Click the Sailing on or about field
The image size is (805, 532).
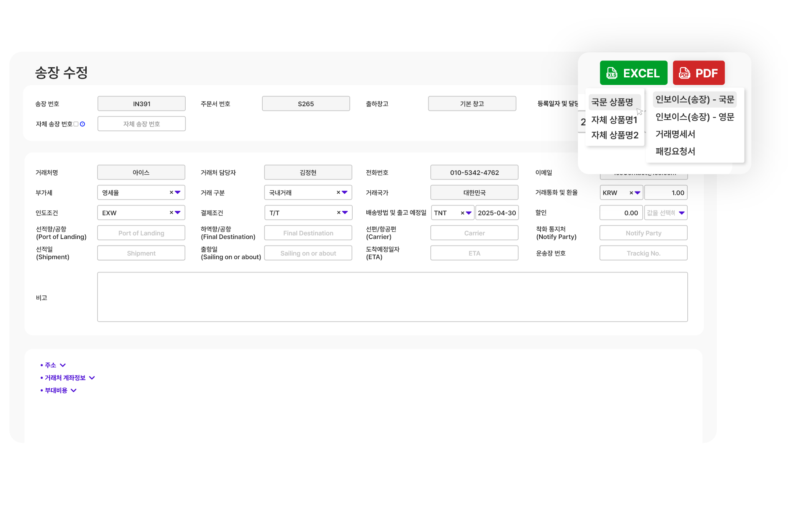tap(308, 253)
